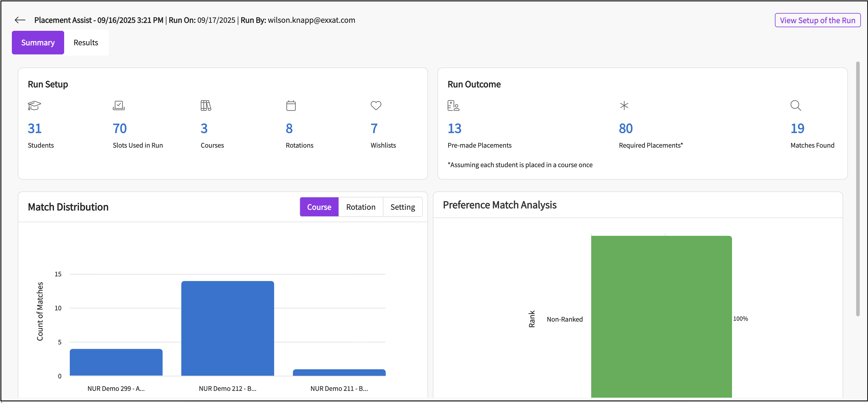Select the Course distribution toggle
This screenshot has height=403, width=868.
coord(319,207)
